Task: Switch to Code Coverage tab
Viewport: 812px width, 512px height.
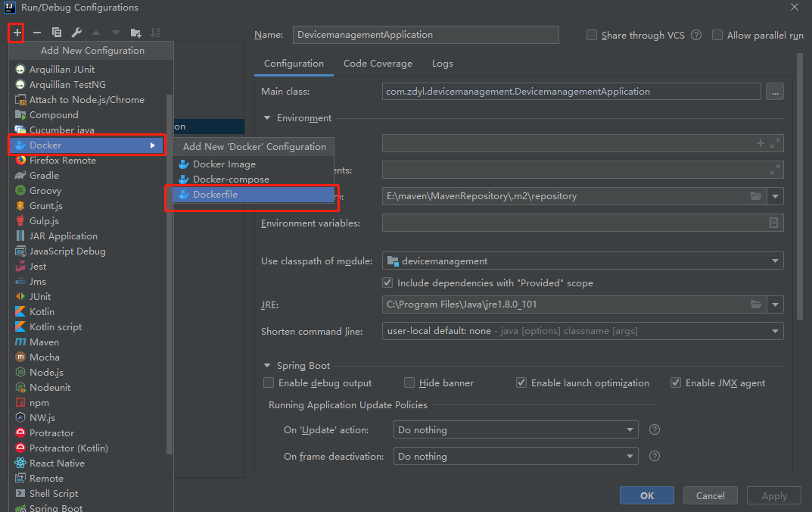Action: click(378, 64)
